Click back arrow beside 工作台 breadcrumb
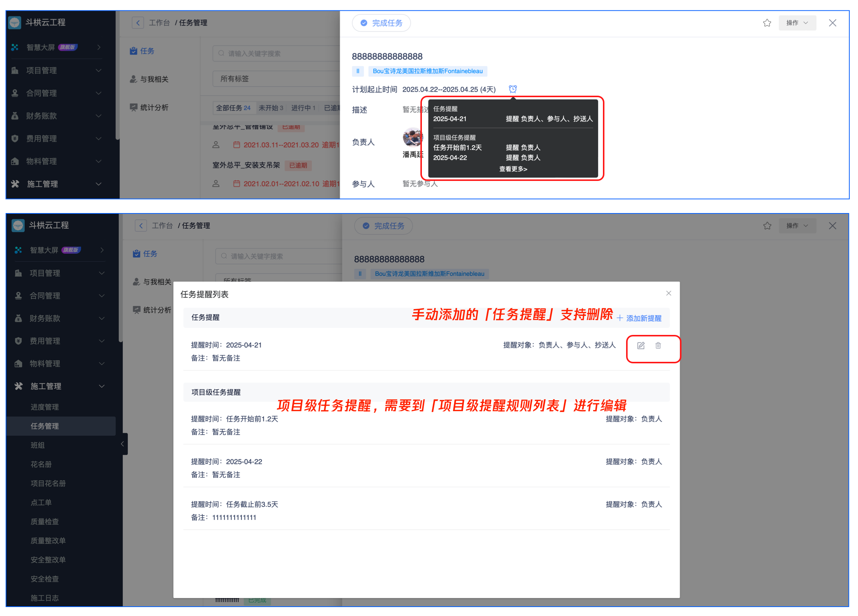Viewport: 858px width, 616px height. coord(138,23)
